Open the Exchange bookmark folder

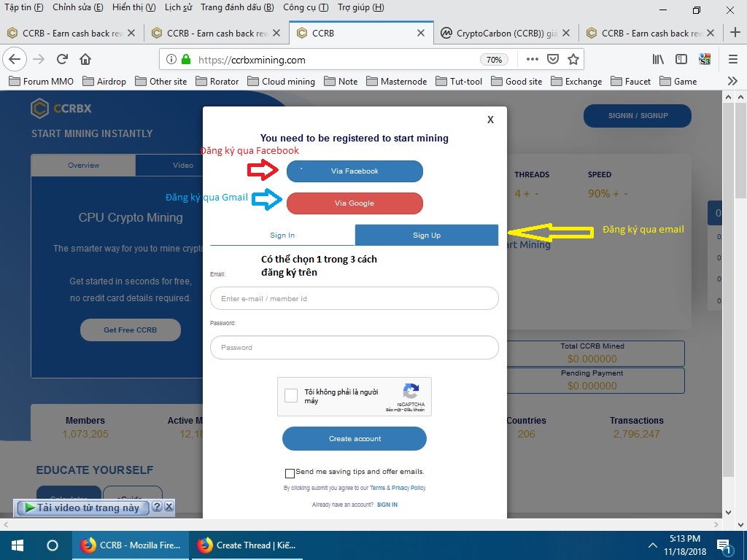pyautogui.click(x=576, y=82)
